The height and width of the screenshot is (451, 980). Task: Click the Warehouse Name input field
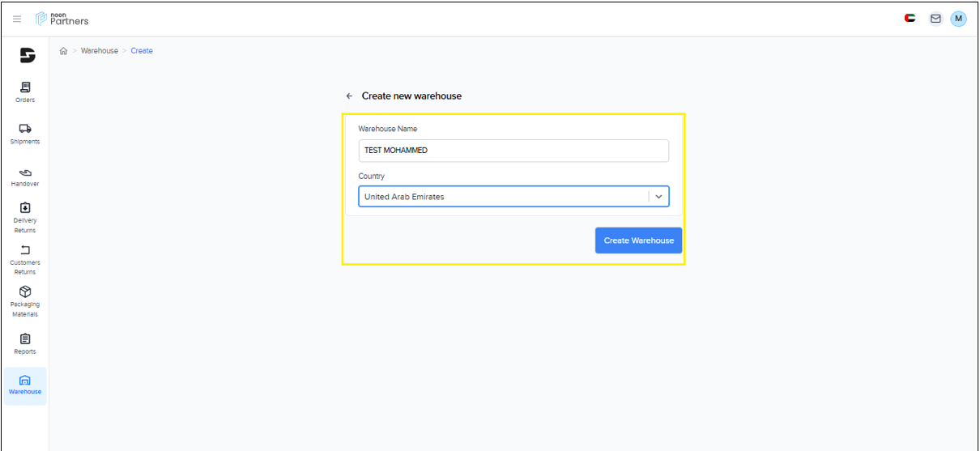(513, 151)
